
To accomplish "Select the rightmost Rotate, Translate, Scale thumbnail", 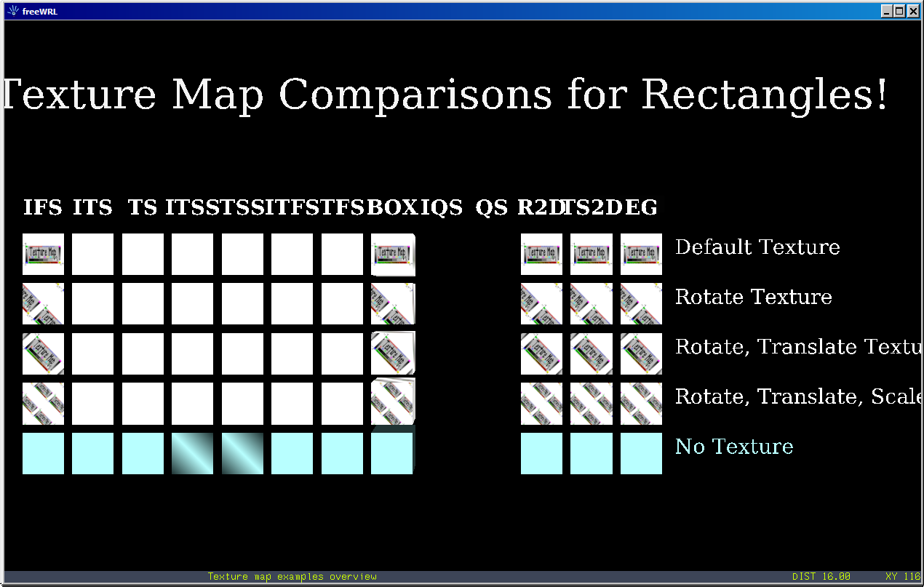I will (641, 404).
